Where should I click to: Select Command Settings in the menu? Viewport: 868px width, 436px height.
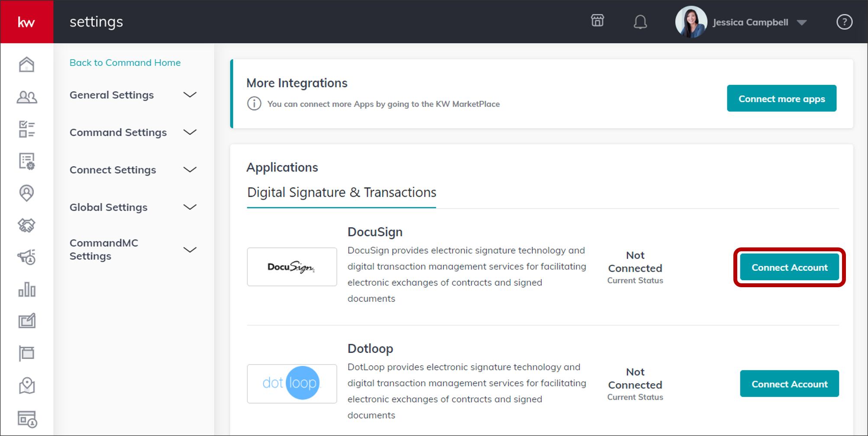pyautogui.click(x=118, y=132)
